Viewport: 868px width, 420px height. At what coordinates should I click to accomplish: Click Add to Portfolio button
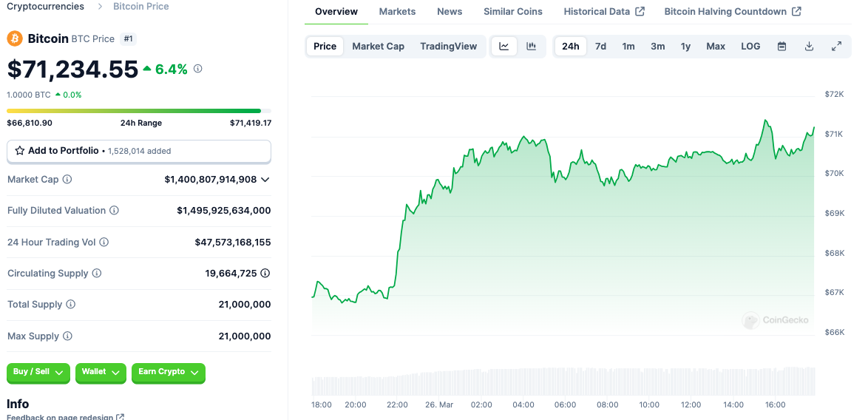pyautogui.click(x=139, y=151)
